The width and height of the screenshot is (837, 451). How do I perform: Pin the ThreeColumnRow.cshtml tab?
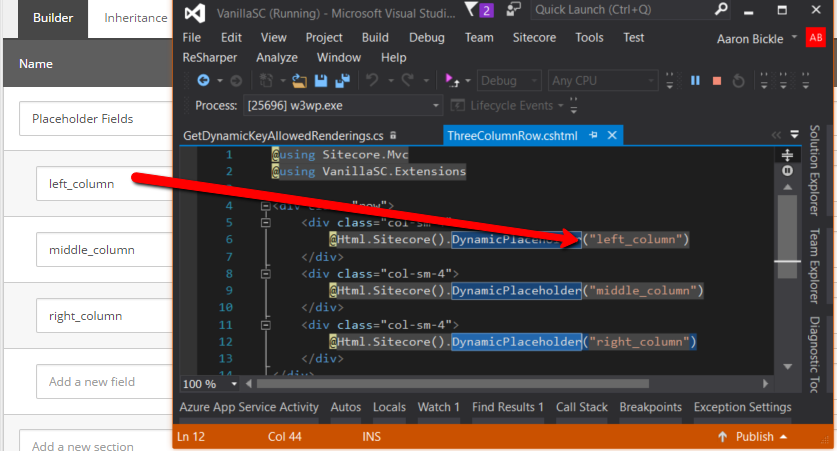(593, 135)
